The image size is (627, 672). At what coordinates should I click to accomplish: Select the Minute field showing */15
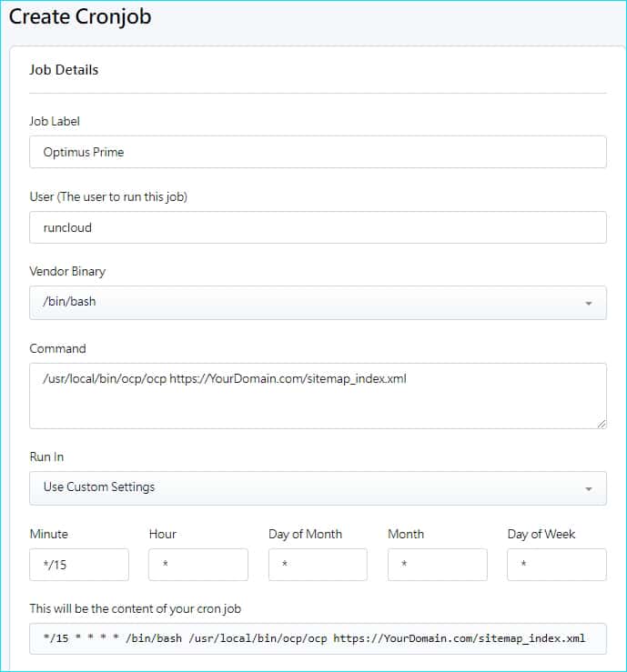(x=79, y=565)
